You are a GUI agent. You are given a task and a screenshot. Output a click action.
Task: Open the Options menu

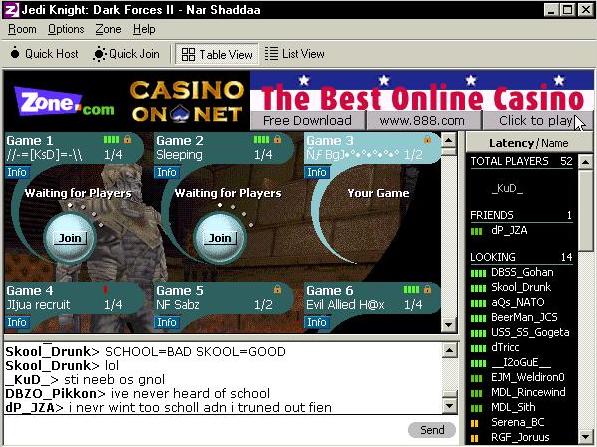coord(66,29)
